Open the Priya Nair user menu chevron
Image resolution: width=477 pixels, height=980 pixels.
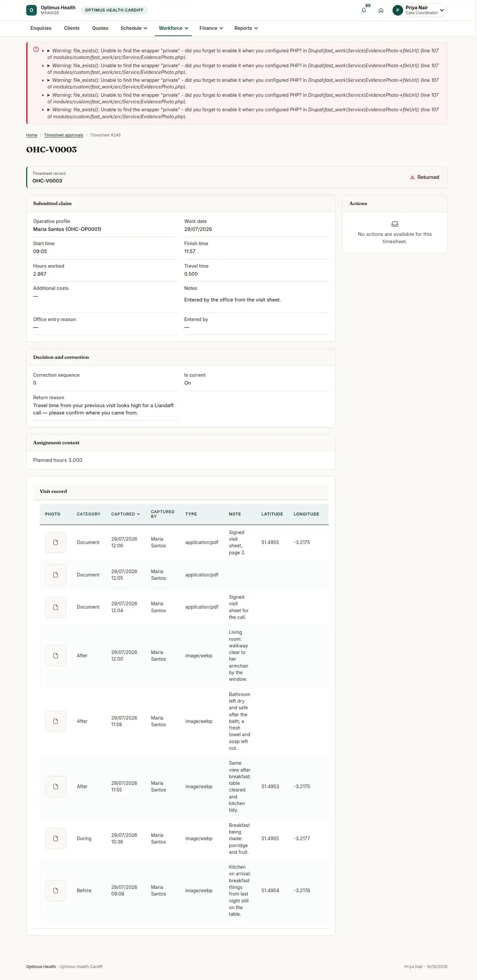tap(442, 10)
